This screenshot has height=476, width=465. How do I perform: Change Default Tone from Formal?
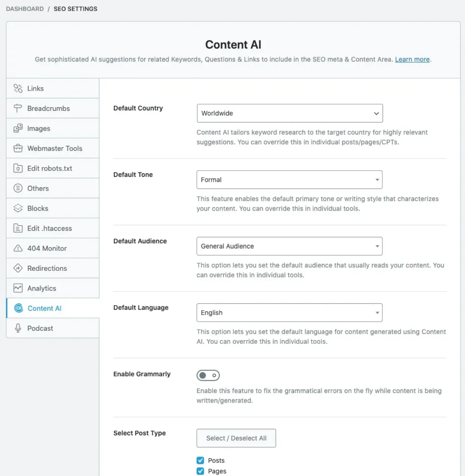[x=290, y=180]
